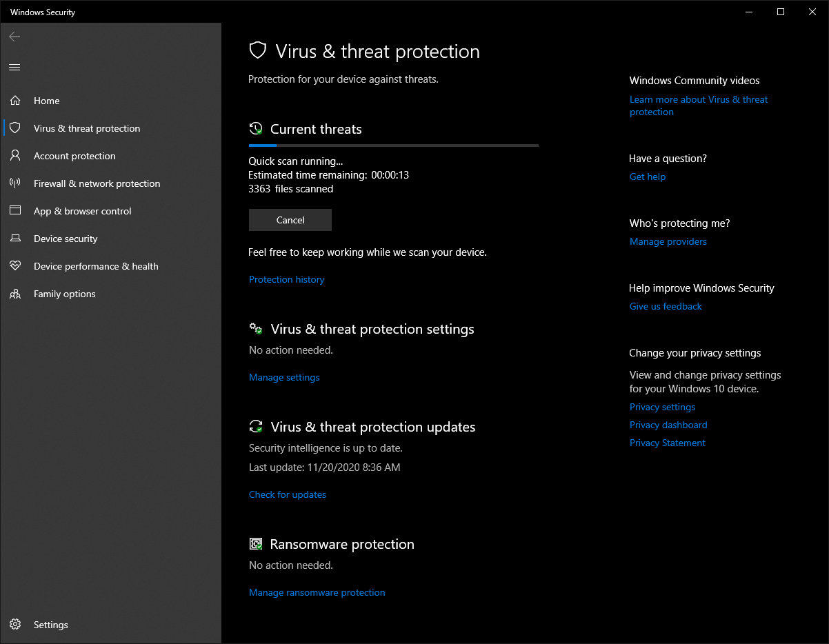Open Device security page

point(110,239)
